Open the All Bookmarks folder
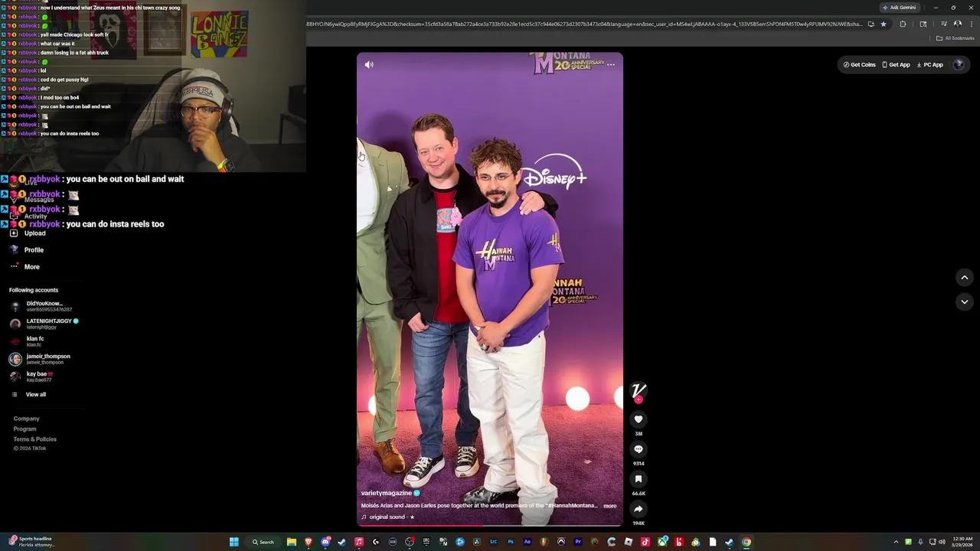 955,38
